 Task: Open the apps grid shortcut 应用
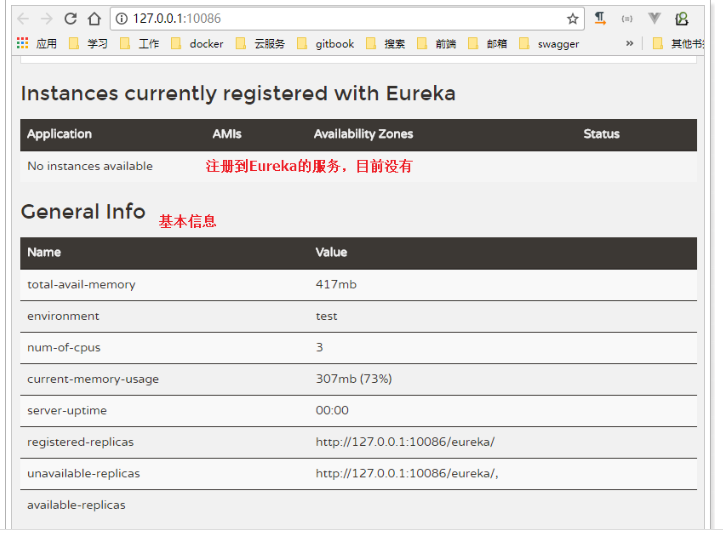click(x=36, y=44)
